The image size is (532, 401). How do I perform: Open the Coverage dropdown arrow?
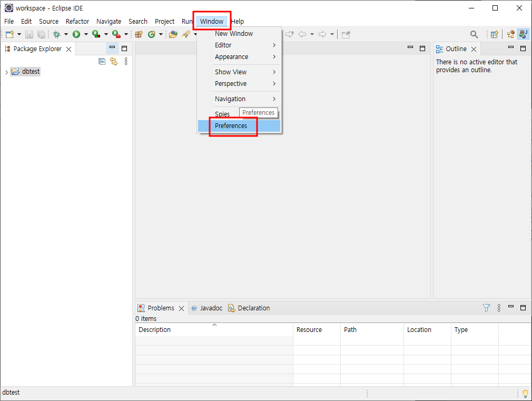106,34
